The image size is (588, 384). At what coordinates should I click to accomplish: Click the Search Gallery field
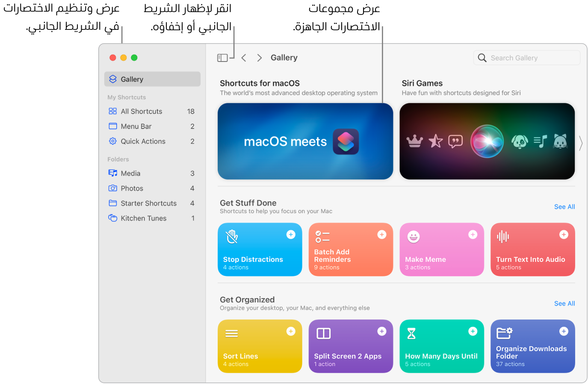pos(527,58)
